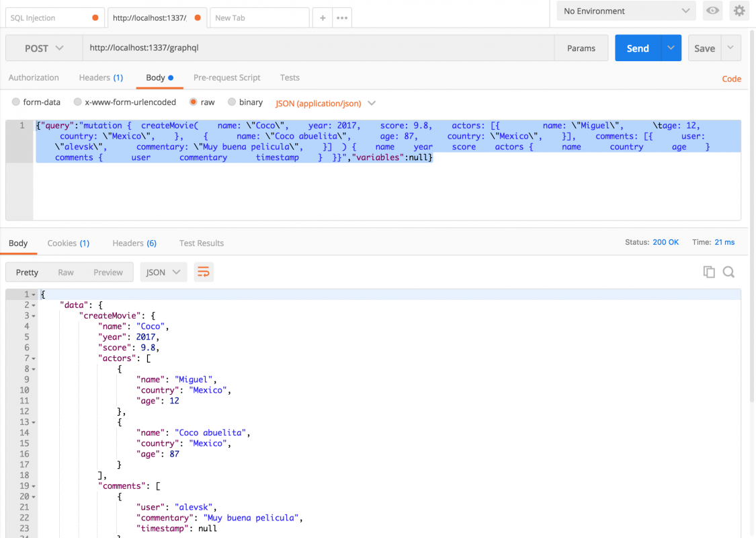The width and height of the screenshot is (756, 538).
Task: Select the form-data radio button
Action: 16,102
